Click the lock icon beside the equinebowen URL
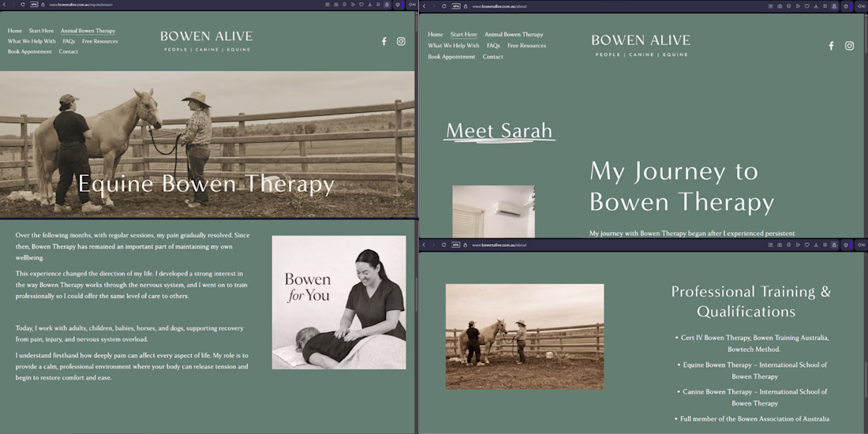 pyautogui.click(x=43, y=5)
